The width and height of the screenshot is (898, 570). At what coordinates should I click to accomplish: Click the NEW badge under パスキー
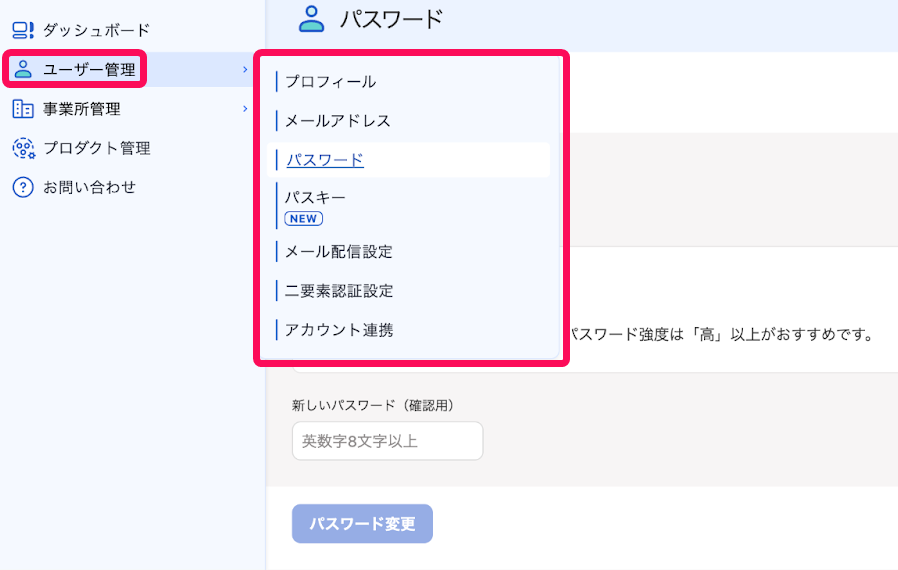(x=304, y=219)
